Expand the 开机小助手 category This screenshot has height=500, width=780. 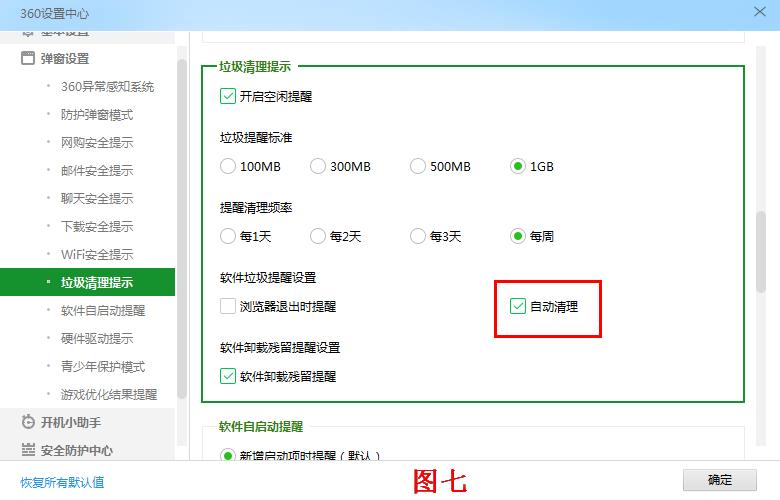[x=71, y=422]
